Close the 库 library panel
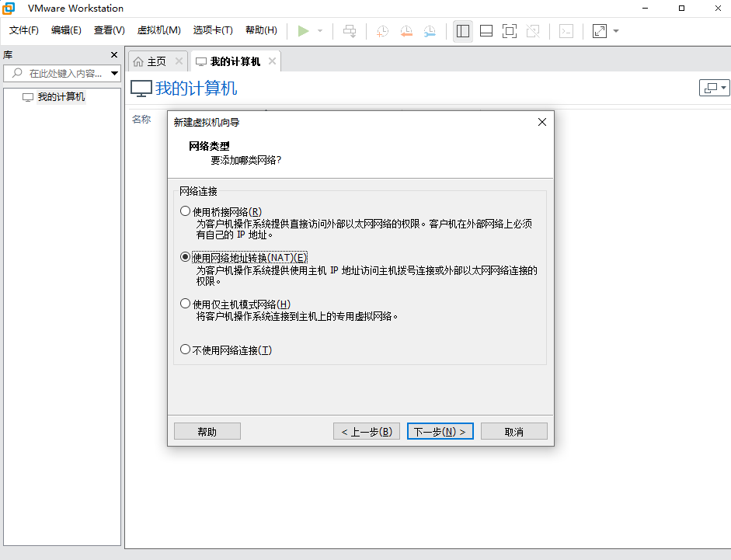 coord(114,54)
